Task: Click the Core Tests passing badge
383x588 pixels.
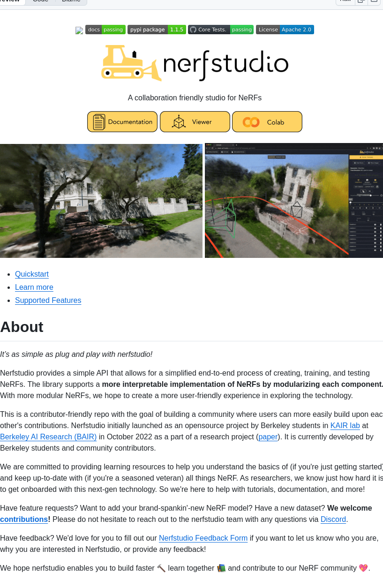Action: pos(221,30)
